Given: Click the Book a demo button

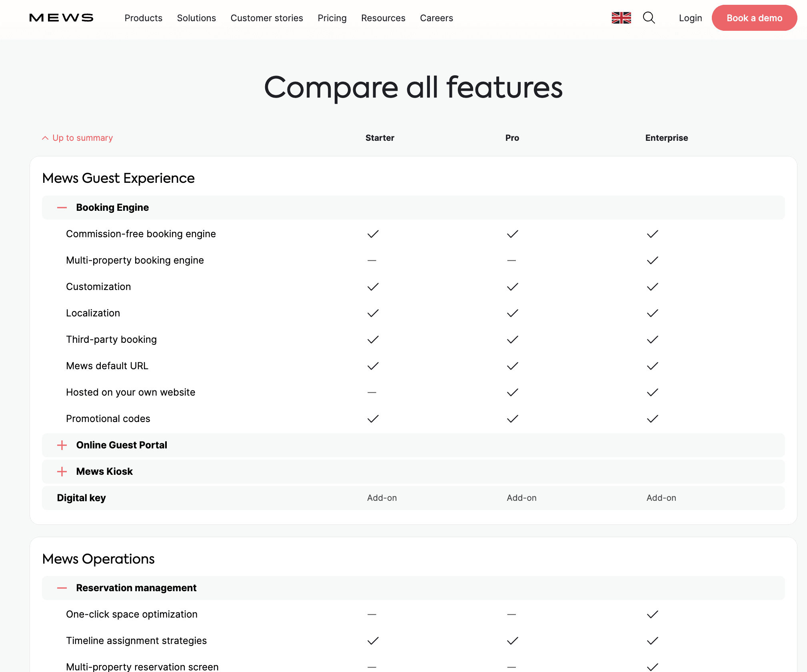Looking at the screenshot, I should [754, 18].
